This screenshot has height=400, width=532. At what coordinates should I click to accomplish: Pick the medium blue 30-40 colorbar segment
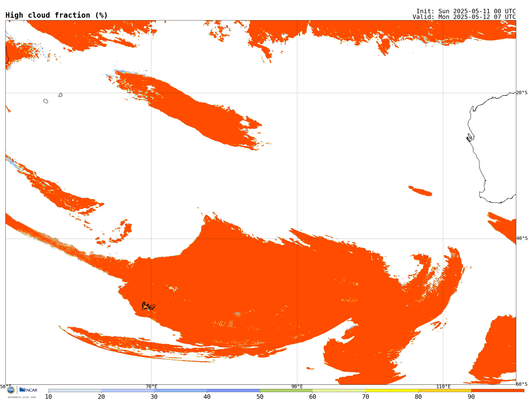(181, 391)
